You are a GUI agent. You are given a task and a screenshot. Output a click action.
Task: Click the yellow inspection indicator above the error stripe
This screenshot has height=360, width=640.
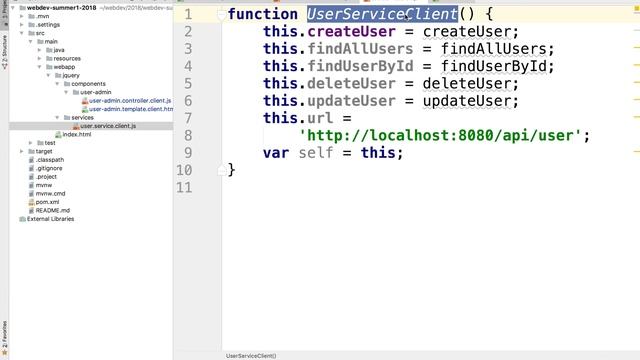coord(636,9)
